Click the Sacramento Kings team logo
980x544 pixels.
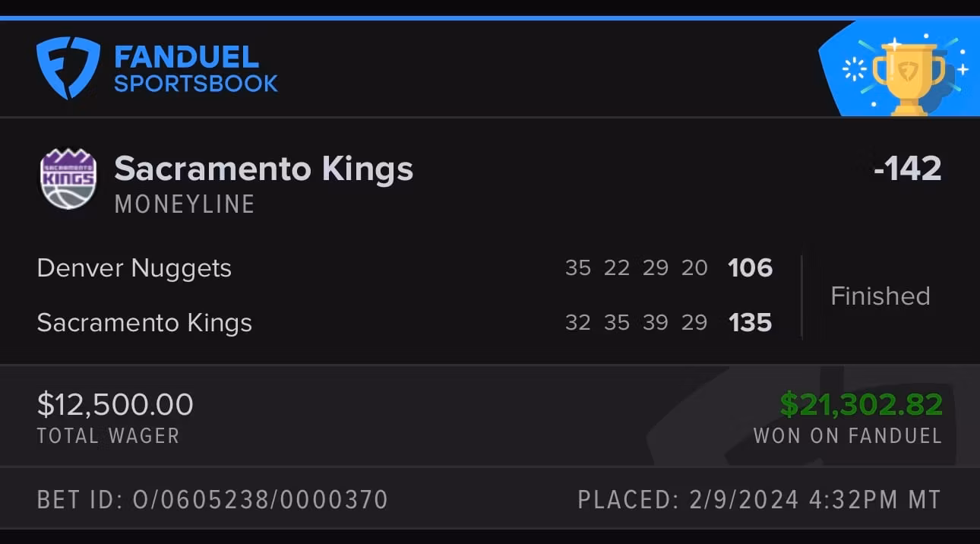68,179
